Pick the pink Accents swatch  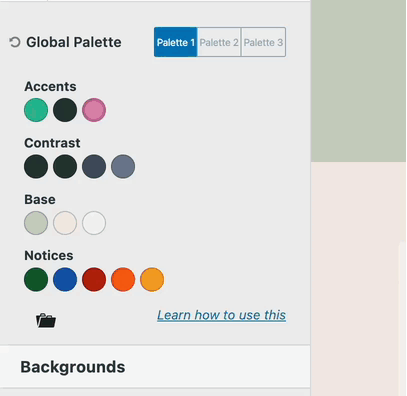[x=94, y=110]
